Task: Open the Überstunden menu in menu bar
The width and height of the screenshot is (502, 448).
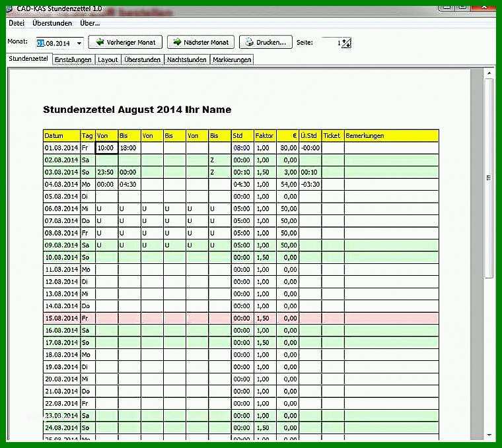Action: (x=52, y=23)
